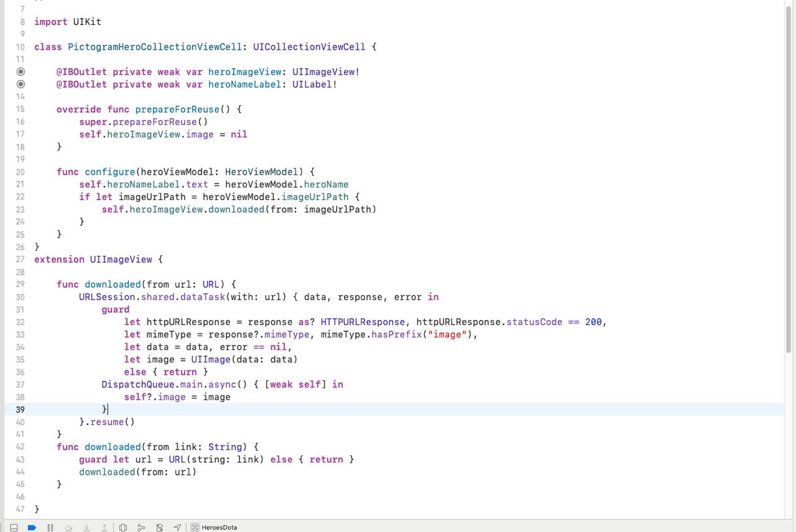
Task: Click "weak self" capture list
Action: (x=295, y=384)
